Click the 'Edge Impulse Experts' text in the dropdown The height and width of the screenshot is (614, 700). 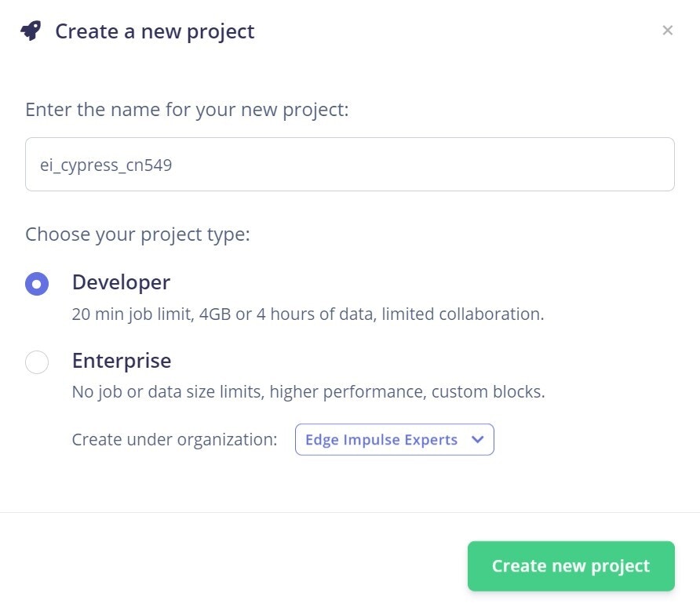[381, 440]
